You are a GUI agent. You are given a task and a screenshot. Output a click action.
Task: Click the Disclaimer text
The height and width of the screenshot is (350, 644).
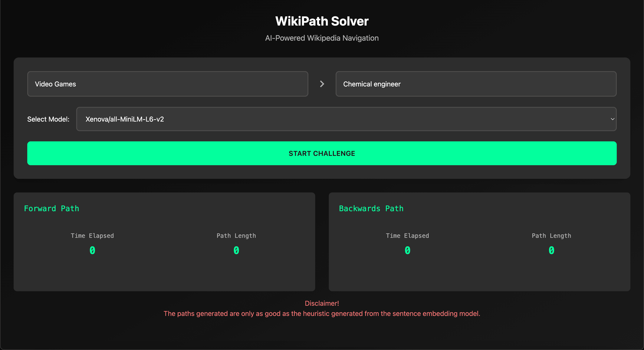[x=322, y=303]
